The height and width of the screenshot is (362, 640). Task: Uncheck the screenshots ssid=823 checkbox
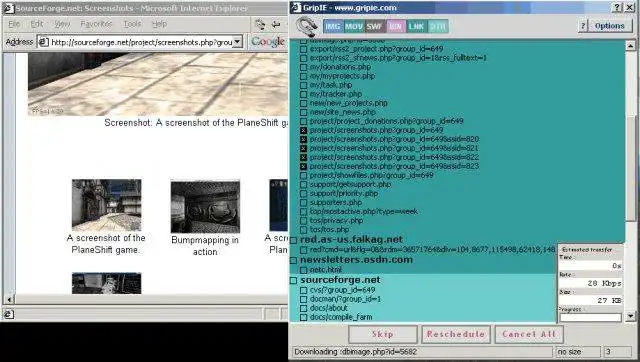(303, 167)
